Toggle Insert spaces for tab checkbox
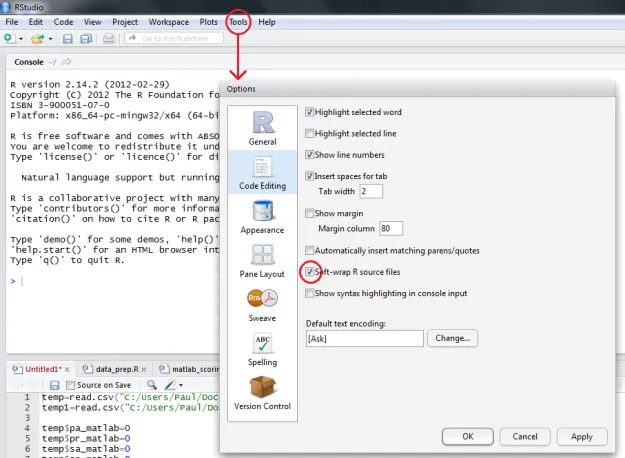 (309, 176)
